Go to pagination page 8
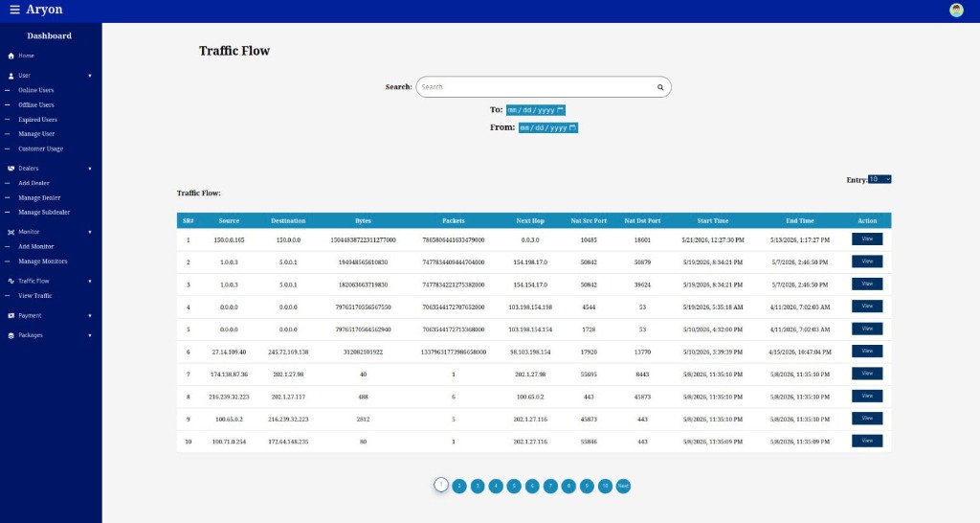This screenshot has width=980, height=523. [568, 486]
